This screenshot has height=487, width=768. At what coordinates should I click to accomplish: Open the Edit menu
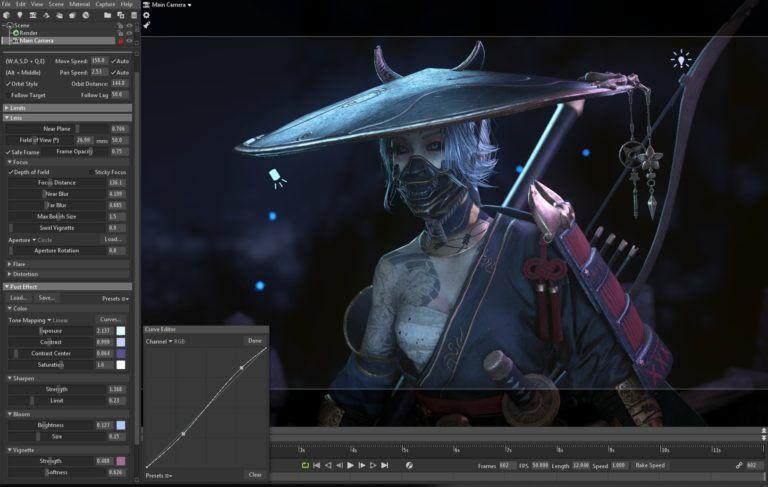point(21,4)
